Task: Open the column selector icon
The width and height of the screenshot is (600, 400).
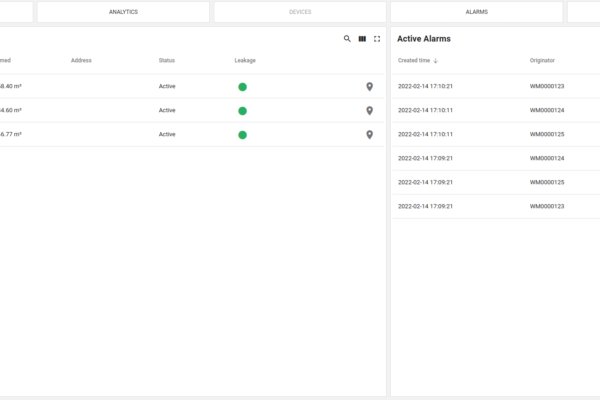Action: (x=362, y=39)
